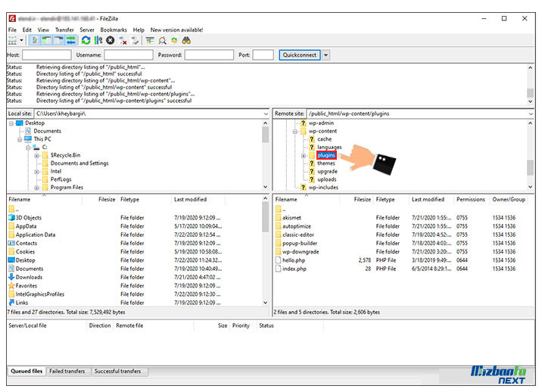The height and width of the screenshot is (392, 542).
Task: Select the index.php file icon
Action: click(279, 269)
